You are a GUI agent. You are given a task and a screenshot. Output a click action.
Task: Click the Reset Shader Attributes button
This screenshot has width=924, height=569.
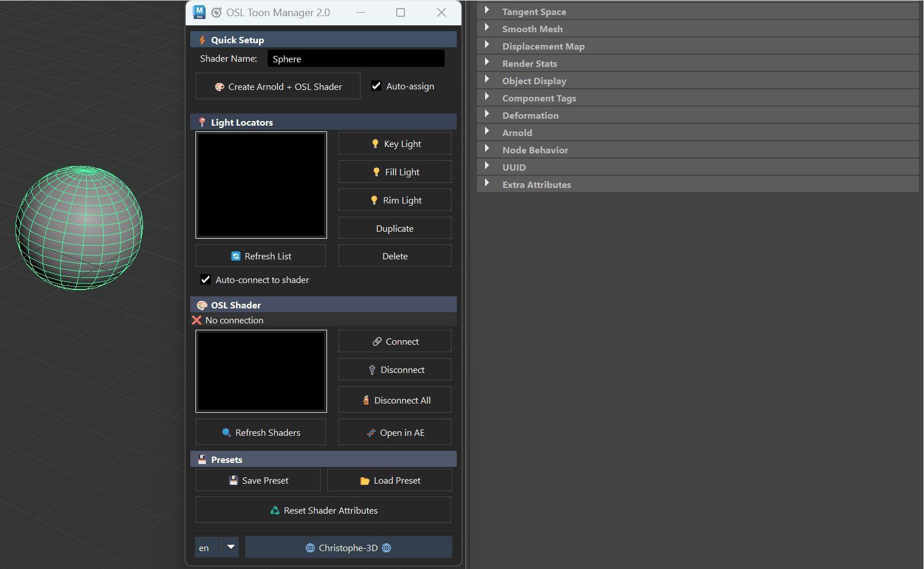tap(324, 510)
